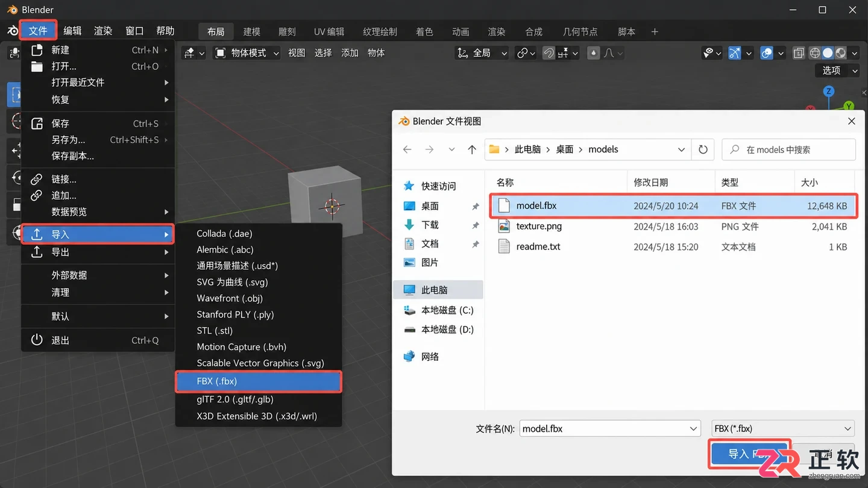This screenshot has width=868, height=488.
Task: Click the 打开 folder icon in file menu
Action: [x=37, y=66]
